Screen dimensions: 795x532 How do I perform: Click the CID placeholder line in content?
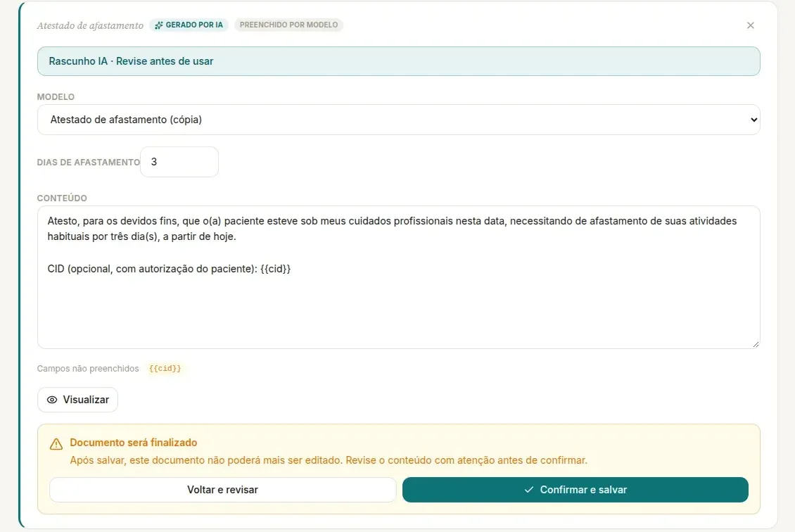(169, 269)
